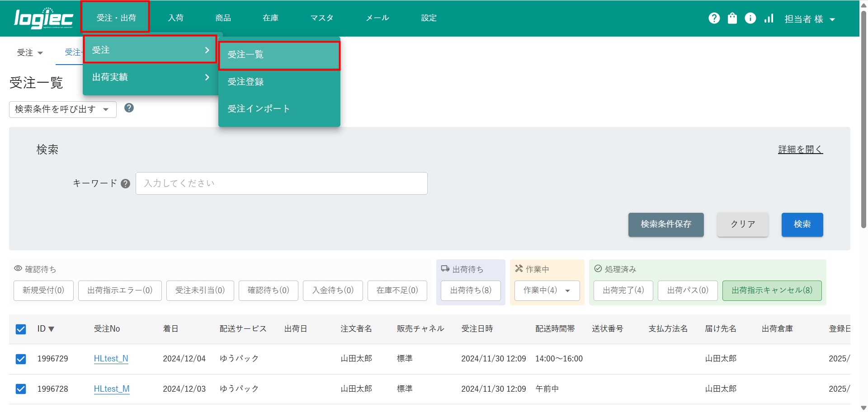Select 受注登録 from the submenu
This screenshot has height=412, width=868.
[x=245, y=82]
